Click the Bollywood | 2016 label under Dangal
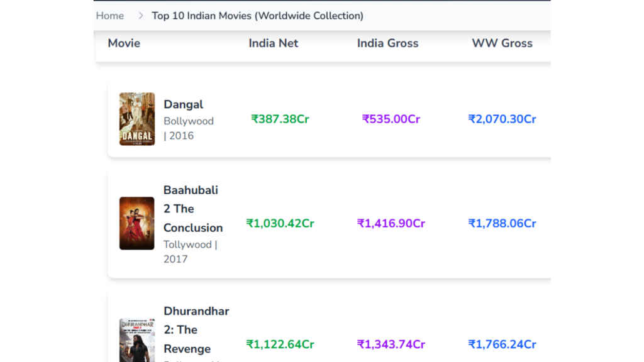The height and width of the screenshot is (362, 644). tap(188, 128)
